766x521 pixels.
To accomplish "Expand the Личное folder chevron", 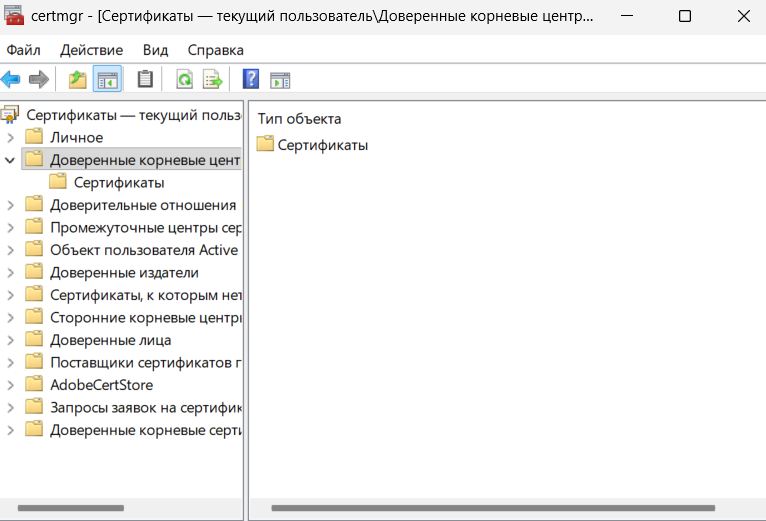I will (10, 138).
